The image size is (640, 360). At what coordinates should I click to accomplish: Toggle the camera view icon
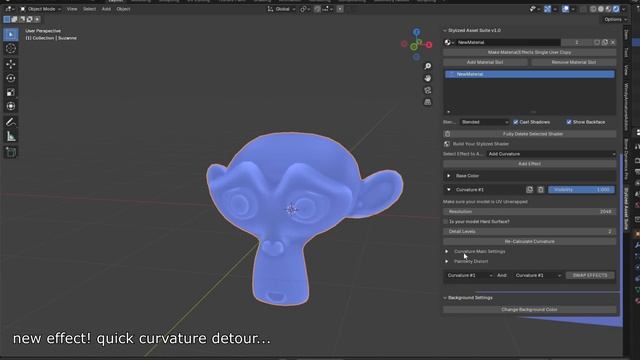[x=427, y=90]
